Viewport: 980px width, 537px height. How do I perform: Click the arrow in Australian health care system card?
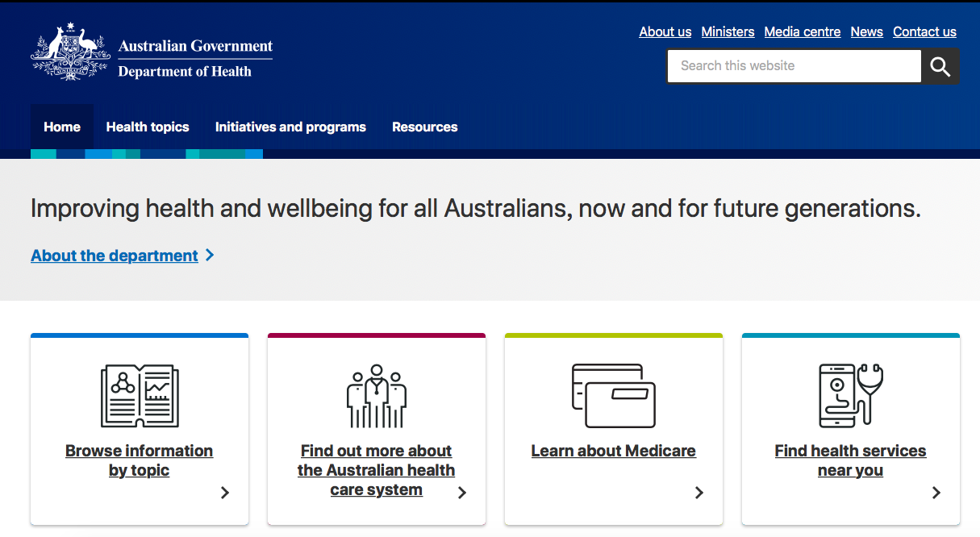click(462, 493)
